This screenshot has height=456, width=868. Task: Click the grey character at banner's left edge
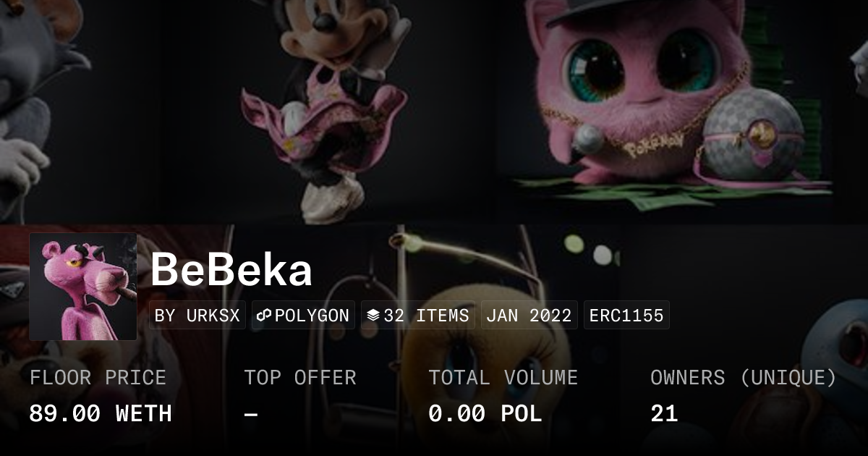(x=29, y=109)
